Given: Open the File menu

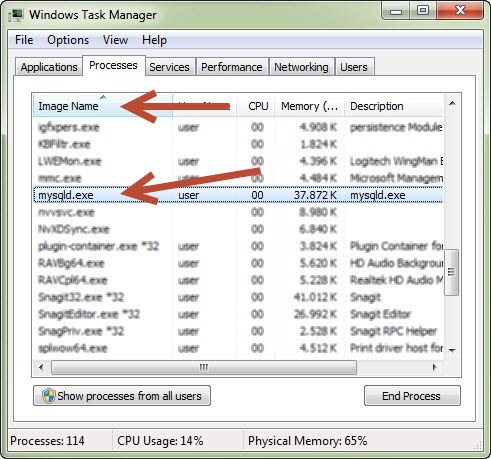Looking at the screenshot, I should pos(24,40).
